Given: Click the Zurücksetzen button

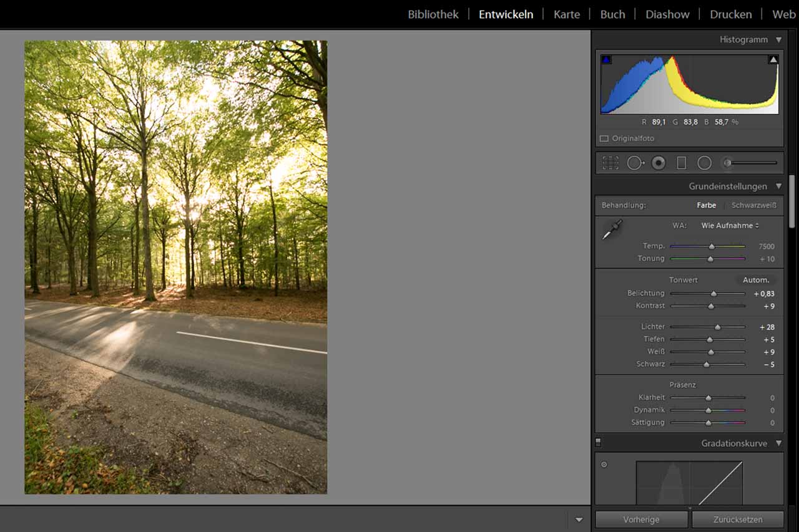Looking at the screenshot, I should [737, 520].
